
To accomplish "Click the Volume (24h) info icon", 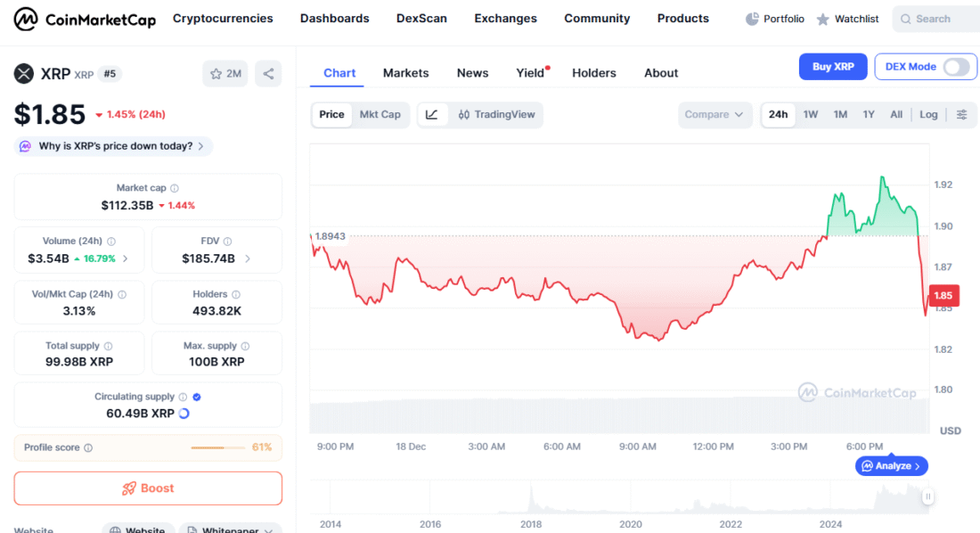I will click(x=111, y=242).
